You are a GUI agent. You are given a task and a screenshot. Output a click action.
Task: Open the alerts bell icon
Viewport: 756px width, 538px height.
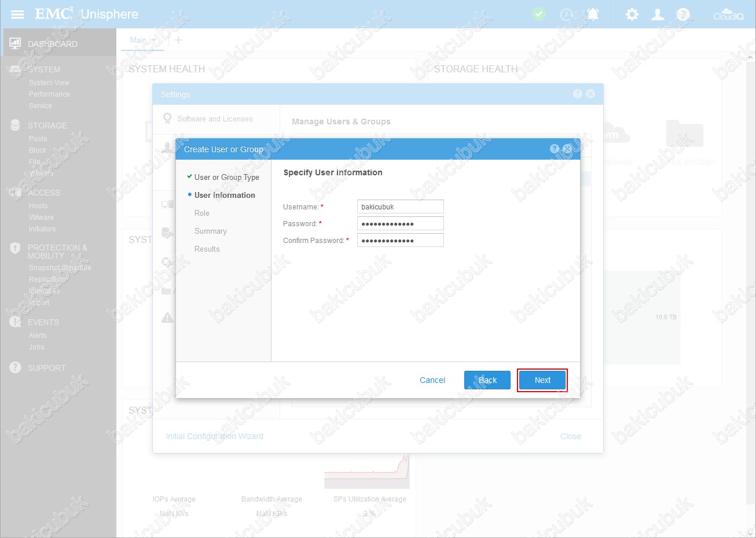[592, 14]
